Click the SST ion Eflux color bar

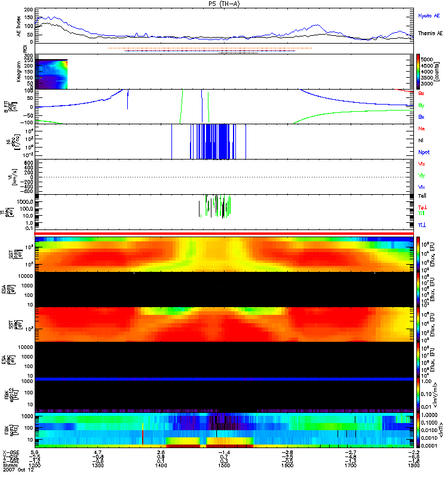(418, 255)
